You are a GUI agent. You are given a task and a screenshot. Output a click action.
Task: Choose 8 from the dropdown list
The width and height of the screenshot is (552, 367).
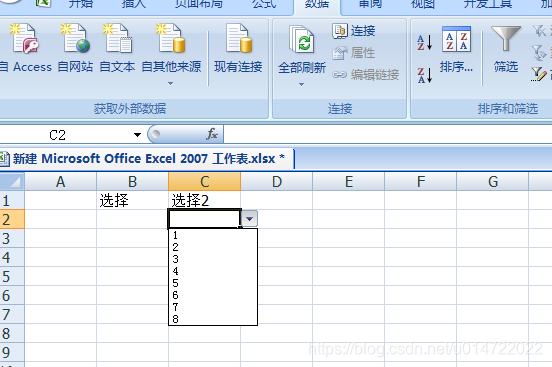(213, 319)
